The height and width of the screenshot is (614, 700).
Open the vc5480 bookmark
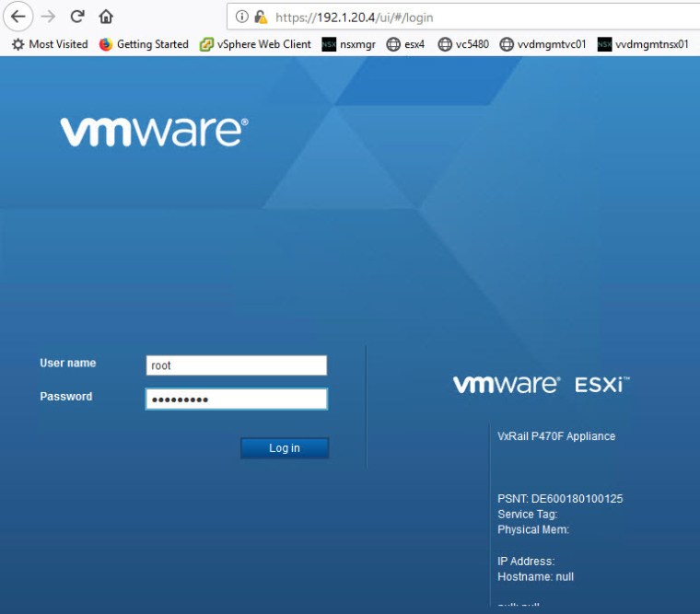(463, 44)
